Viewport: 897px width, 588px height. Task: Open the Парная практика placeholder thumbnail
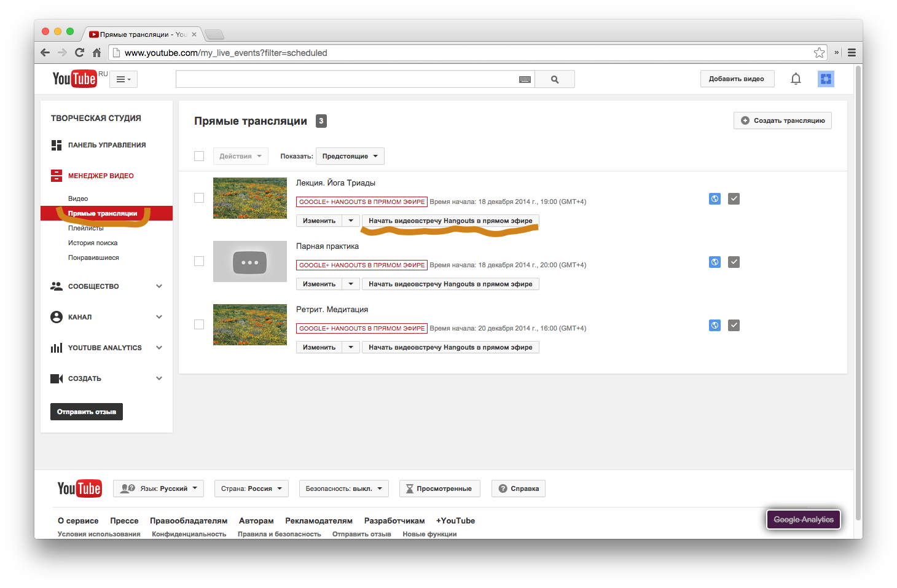(249, 262)
